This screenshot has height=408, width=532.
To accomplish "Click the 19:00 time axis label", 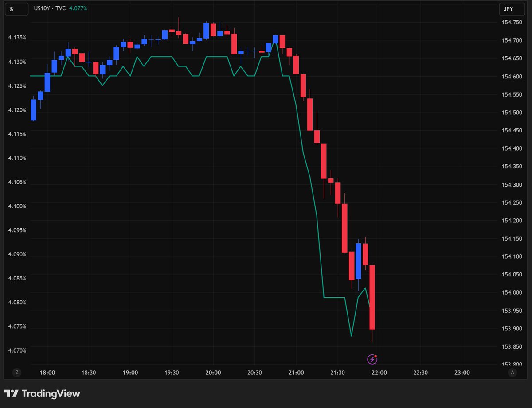I will [130, 373].
